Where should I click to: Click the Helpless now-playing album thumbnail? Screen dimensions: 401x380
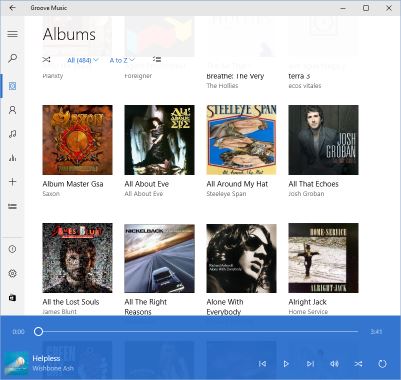point(16,364)
